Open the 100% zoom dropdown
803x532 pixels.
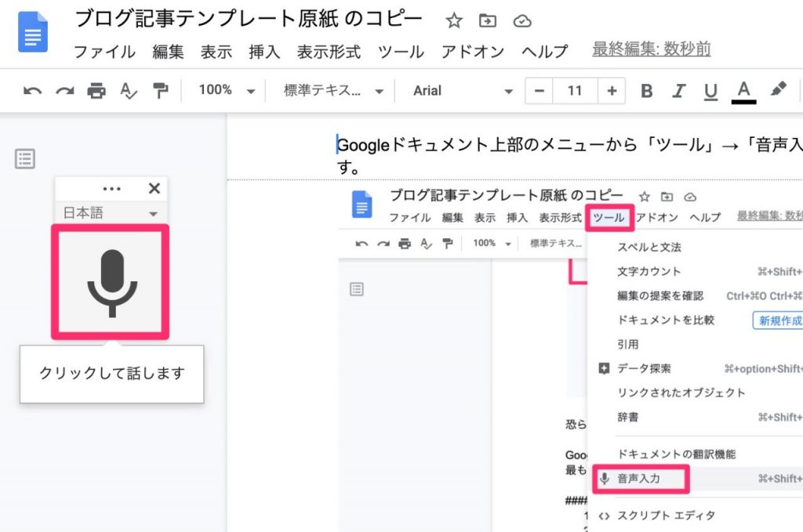[x=227, y=91]
